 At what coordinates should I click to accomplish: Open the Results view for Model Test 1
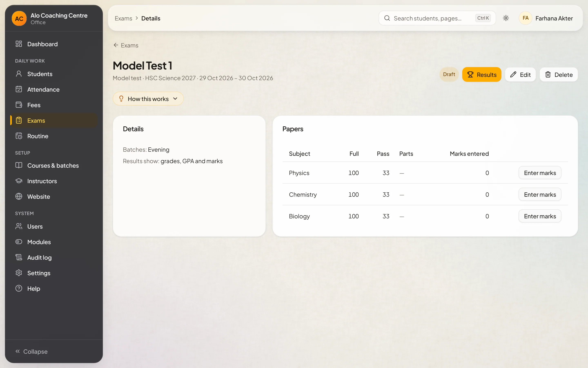[482, 74]
